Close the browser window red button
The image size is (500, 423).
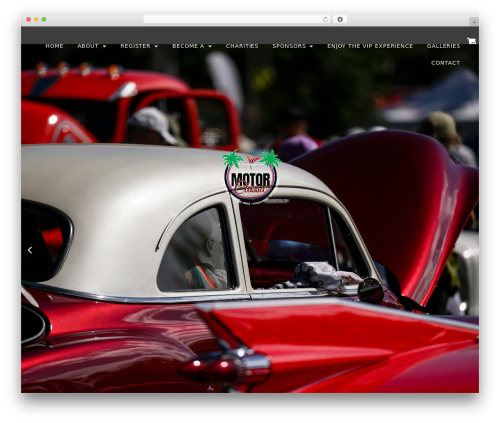pos(29,20)
